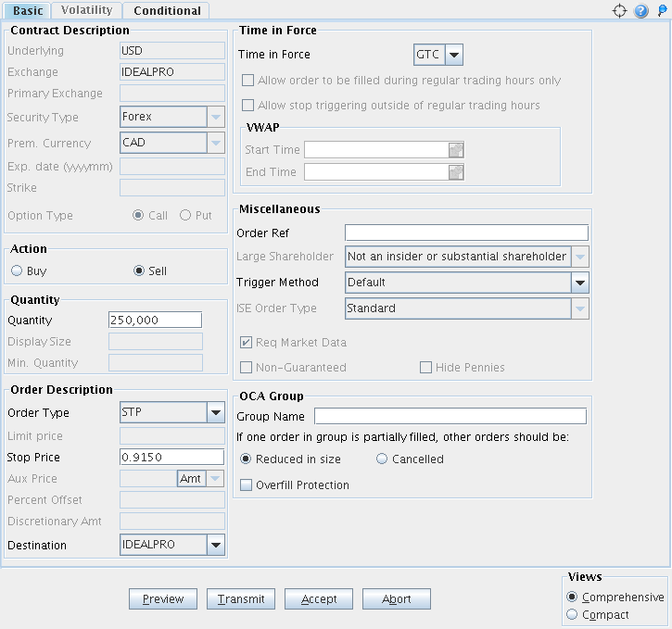Open the Time in Force dropdown
This screenshot has width=672, height=629.
453,55
